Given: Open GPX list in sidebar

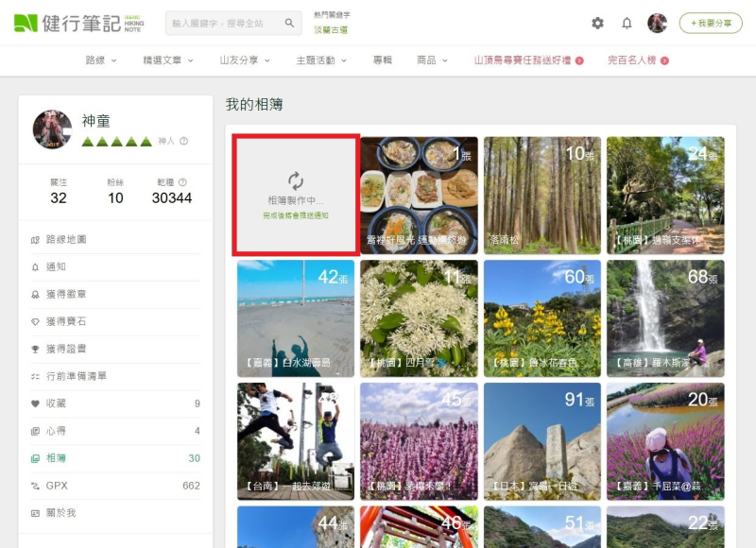Looking at the screenshot, I should point(58,486).
